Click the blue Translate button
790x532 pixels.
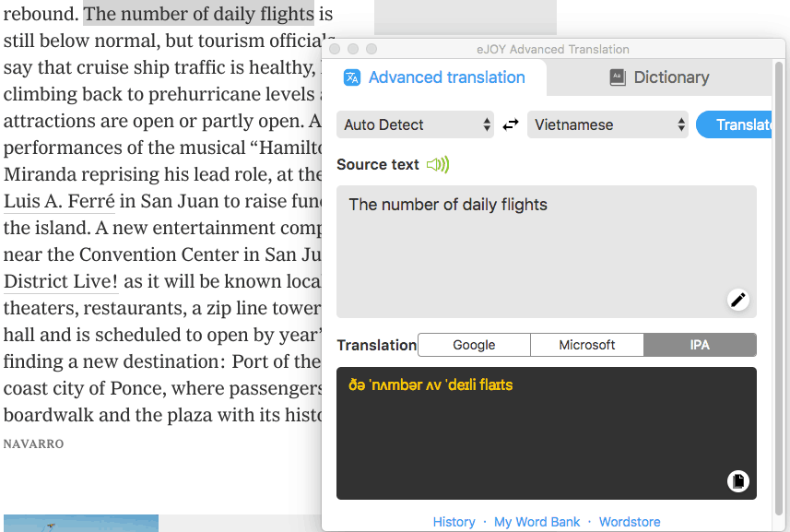734,124
